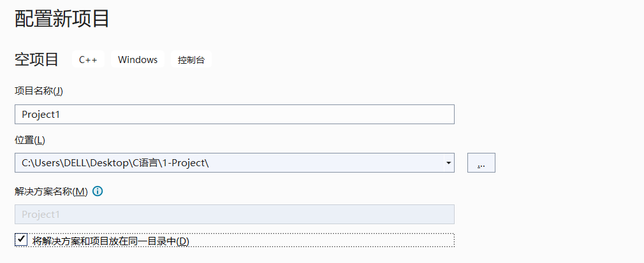The height and width of the screenshot is (263, 644).
Task: Click "1-Project" in the location path
Action: pyautogui.click(x=184, y=163)
